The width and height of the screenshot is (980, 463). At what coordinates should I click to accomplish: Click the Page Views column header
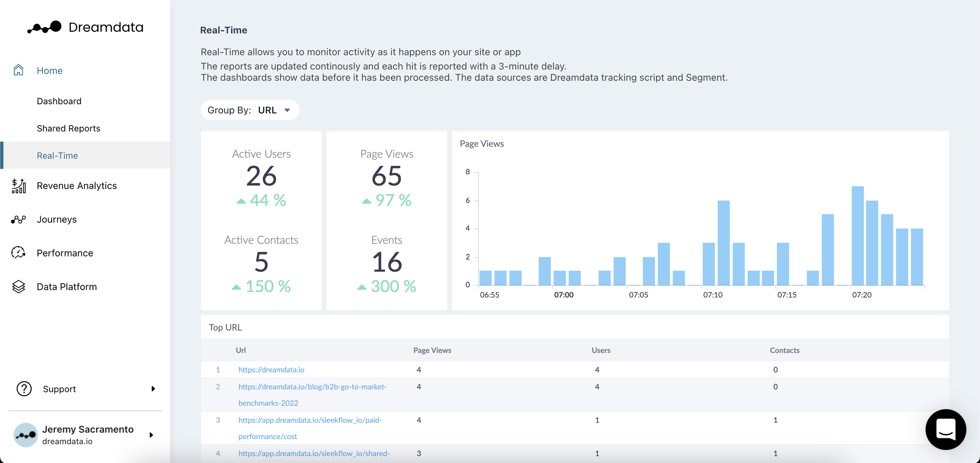(x=432, y=350)
